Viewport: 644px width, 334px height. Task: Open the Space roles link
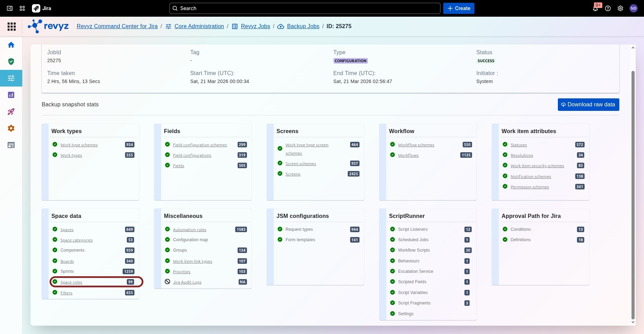point(71,282)
